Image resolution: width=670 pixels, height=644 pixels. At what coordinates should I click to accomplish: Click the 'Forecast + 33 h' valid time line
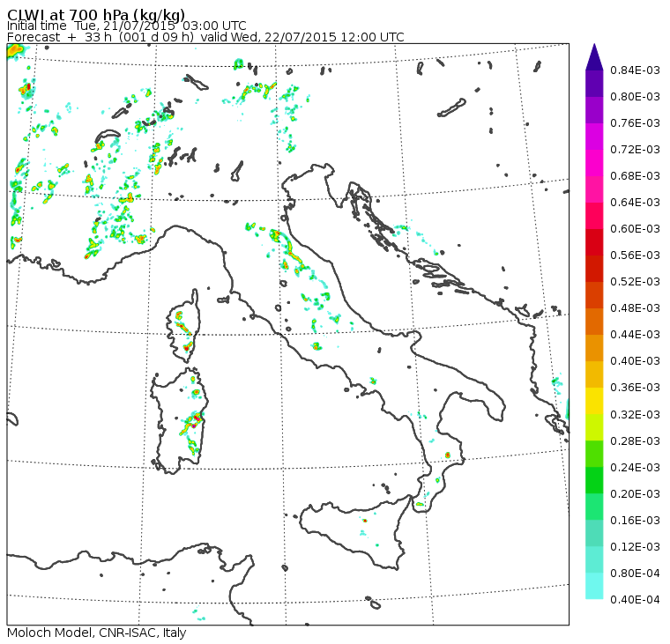tap(205, 37)
